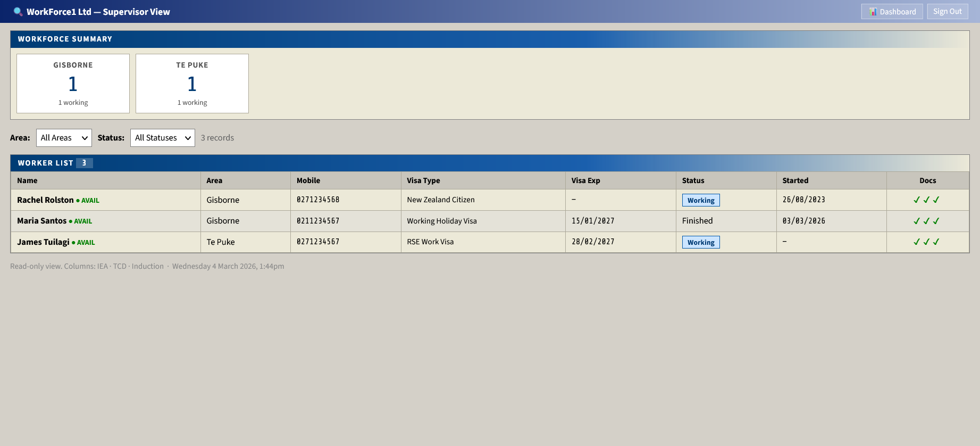Click the Dashboard chart icon
The height and width of the screenshot is (446, 980).
pyautogui.click(x=873, y=12)
